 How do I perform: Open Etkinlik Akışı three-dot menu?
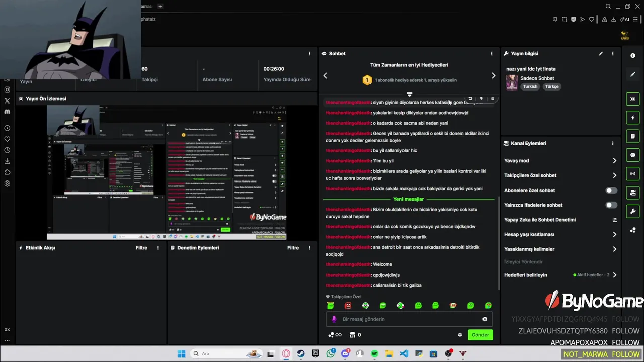158,248
